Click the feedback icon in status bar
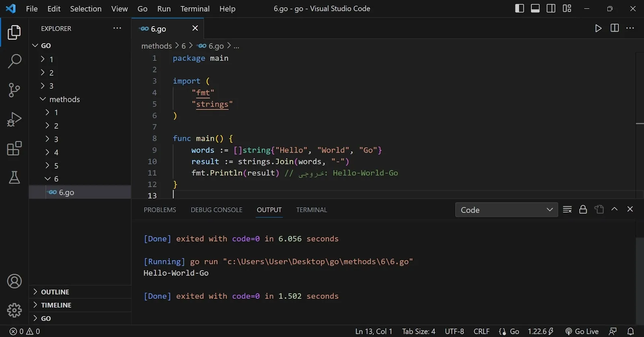Screen dimensions: 644x337 613,331
